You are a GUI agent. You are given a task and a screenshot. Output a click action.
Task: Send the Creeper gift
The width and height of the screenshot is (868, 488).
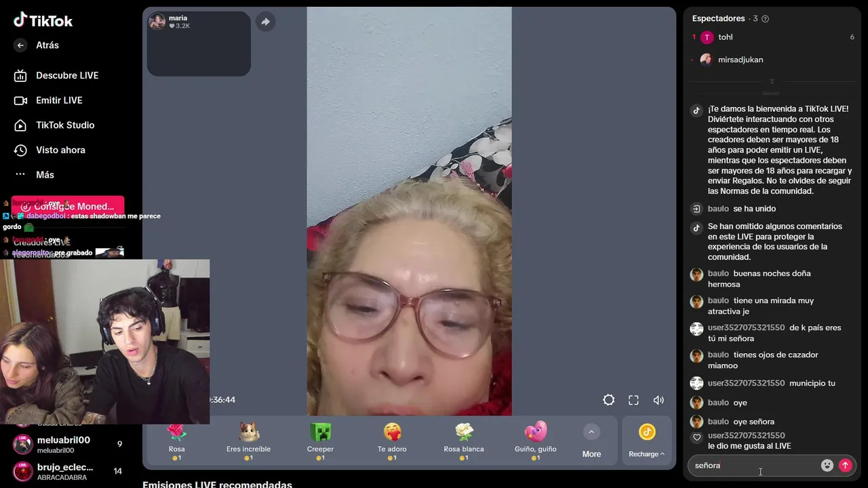tap(320, 441)
